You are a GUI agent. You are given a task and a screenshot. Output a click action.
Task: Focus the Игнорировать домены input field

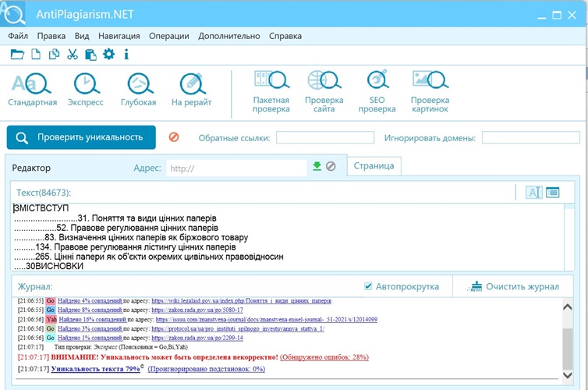[530, 137]
